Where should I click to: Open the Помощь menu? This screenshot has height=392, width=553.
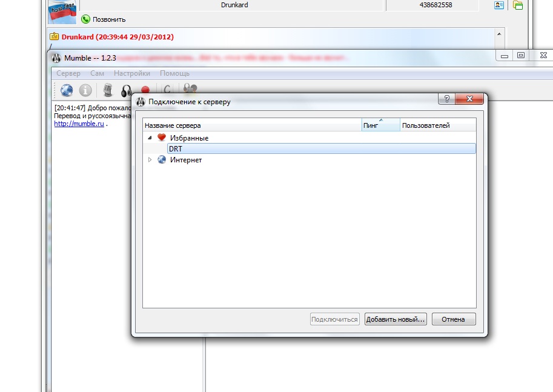click(174, 73)
